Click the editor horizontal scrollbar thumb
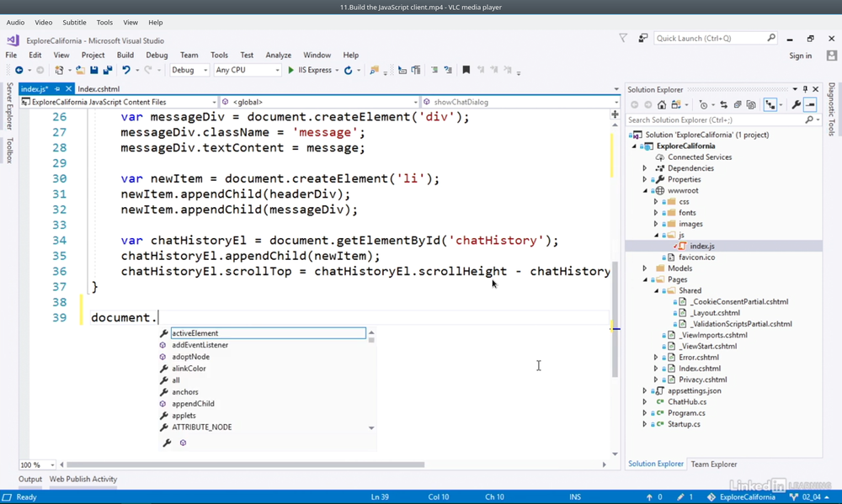This screenshot has width=842, height=504. 245,464
